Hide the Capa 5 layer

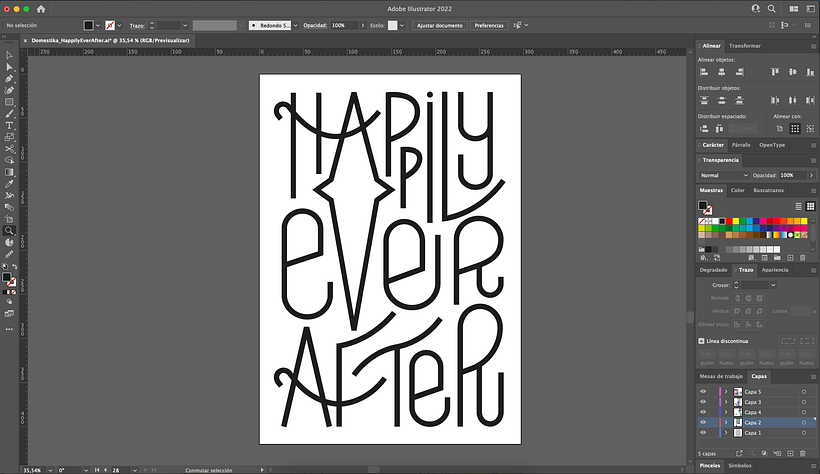[x=703, y=392]
